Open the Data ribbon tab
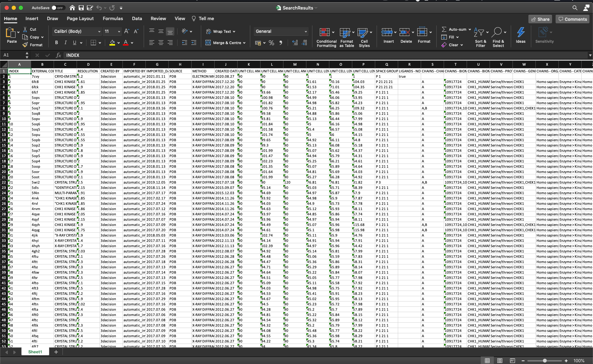 coord(137,18)
